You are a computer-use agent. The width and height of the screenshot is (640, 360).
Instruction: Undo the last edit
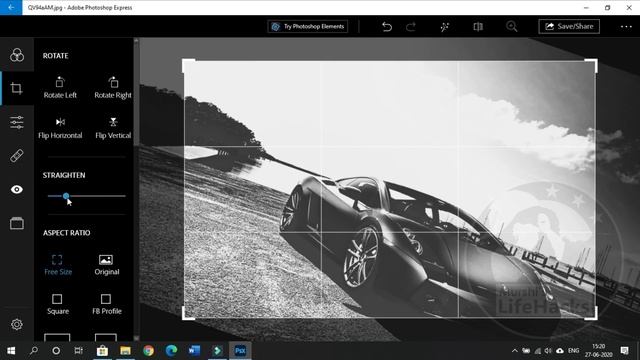point(387,27)
